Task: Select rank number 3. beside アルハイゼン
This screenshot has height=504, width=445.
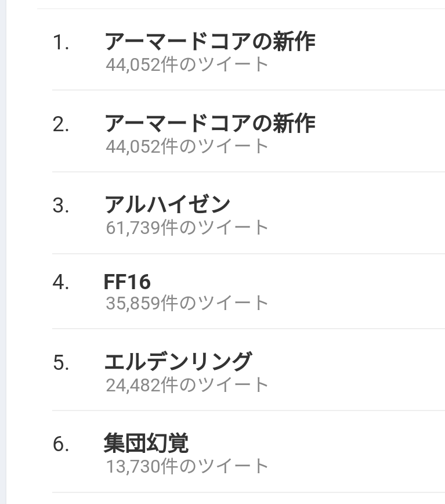Action: tap(61, 206)
